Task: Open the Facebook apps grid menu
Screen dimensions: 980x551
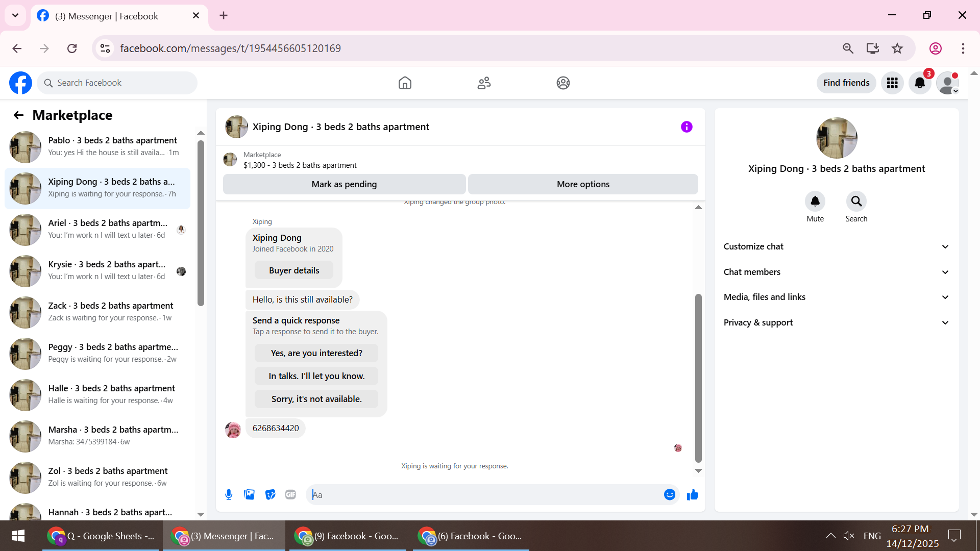Action: pos(892,83)
